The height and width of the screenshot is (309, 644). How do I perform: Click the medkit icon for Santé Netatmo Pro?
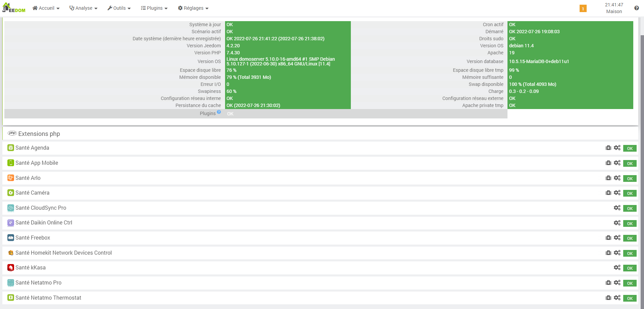608,283
